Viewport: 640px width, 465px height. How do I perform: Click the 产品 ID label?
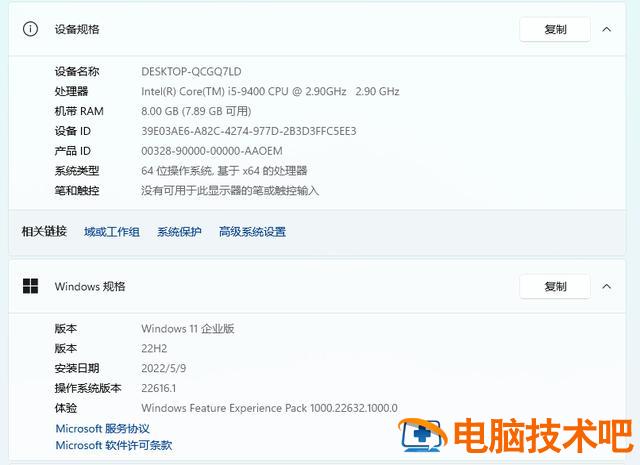pyautogui.click(x=73, y=151)
